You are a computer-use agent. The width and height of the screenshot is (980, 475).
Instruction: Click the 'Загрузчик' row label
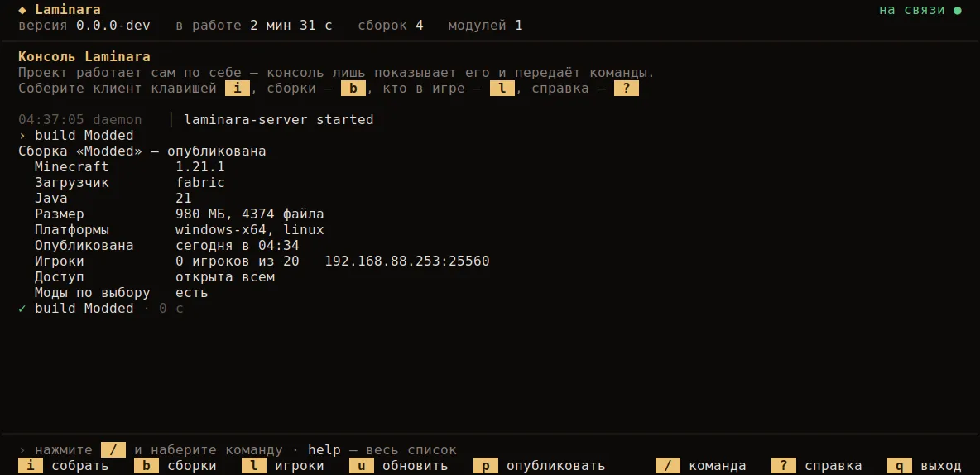click(x=72, y=183)
